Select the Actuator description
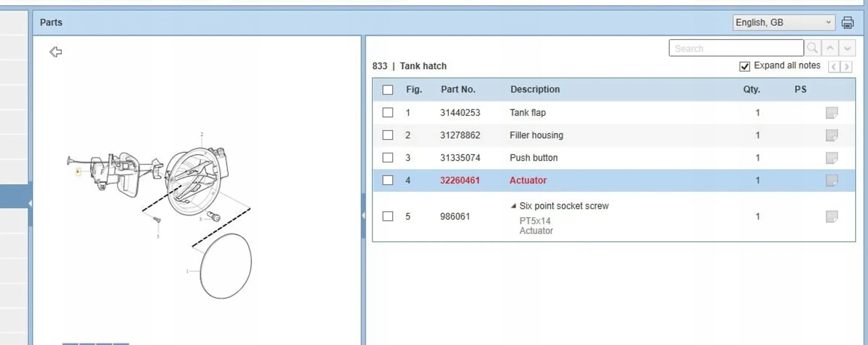868x345 pixels. (528, 180)
